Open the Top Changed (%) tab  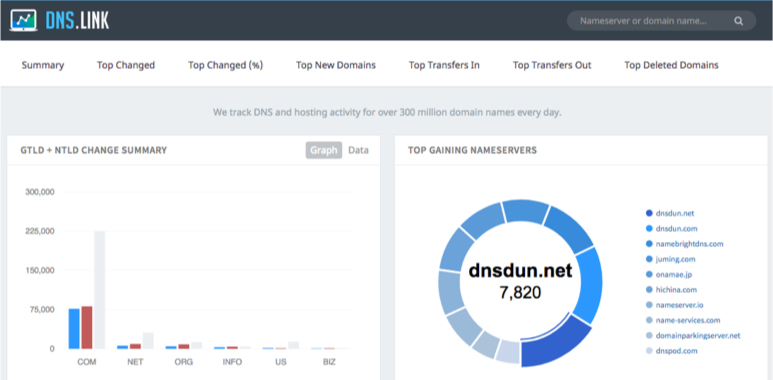(225, 65)
